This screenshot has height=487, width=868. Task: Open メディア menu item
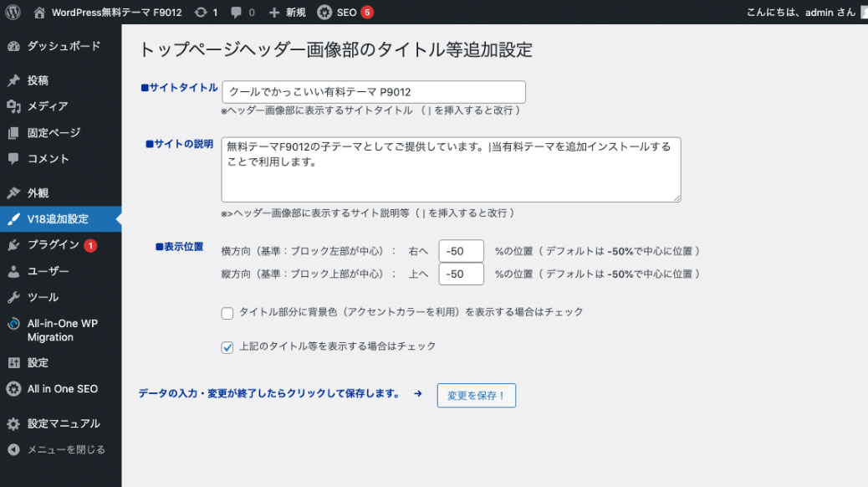point(61,106)
